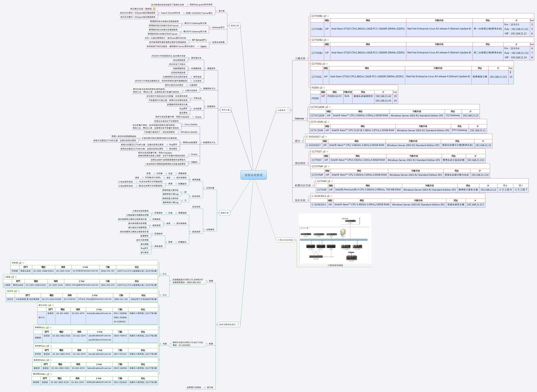Collapse the Users subtopic
The width and height of the screenshot is (537, 392).
(x=198, y=47)
